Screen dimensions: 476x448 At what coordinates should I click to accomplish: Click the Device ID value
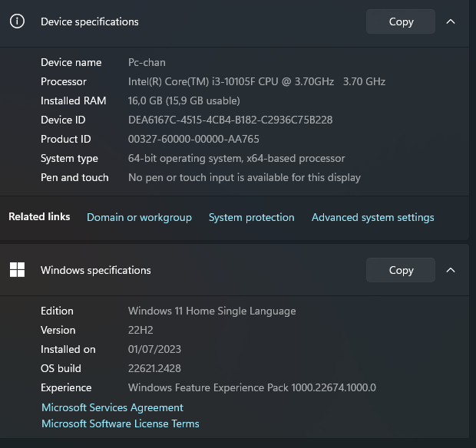(230, 120)
